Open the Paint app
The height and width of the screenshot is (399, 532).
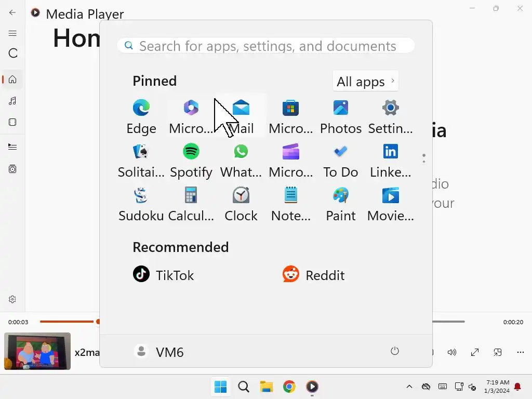341,204
